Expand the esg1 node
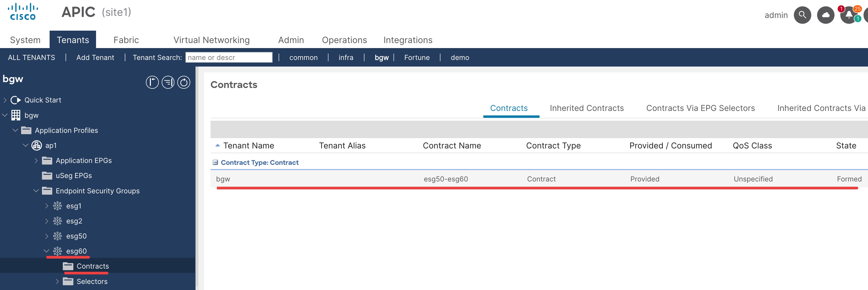Screen dimensions: 868x290 click(47, 206)
